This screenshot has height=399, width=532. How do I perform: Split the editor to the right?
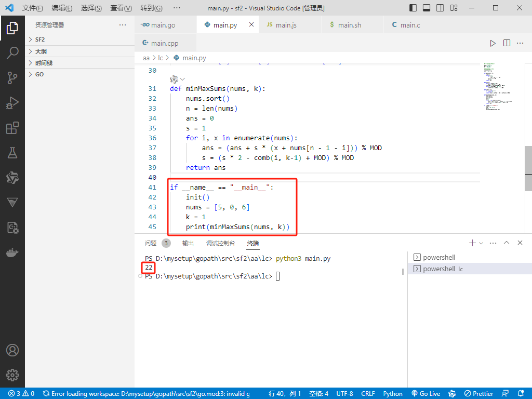click(x=507, y=43)
